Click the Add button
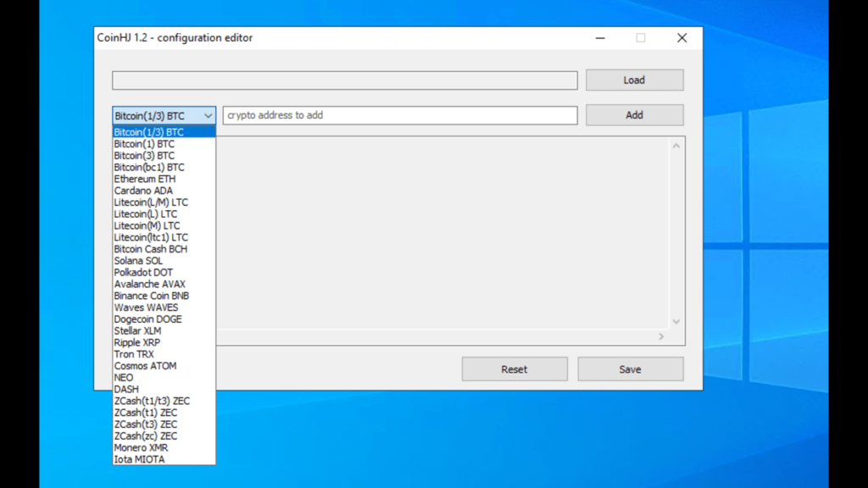 [634, 115]
